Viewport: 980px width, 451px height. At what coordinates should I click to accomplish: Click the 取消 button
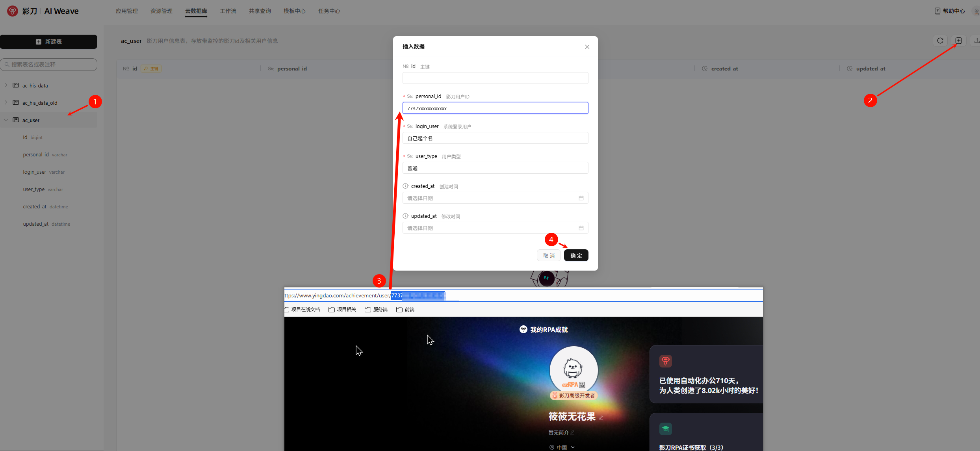tap(549, 255)
